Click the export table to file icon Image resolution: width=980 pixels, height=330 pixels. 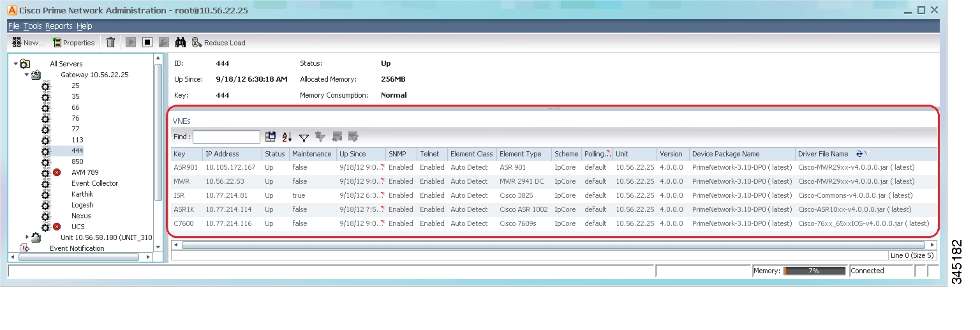point(271,137)
